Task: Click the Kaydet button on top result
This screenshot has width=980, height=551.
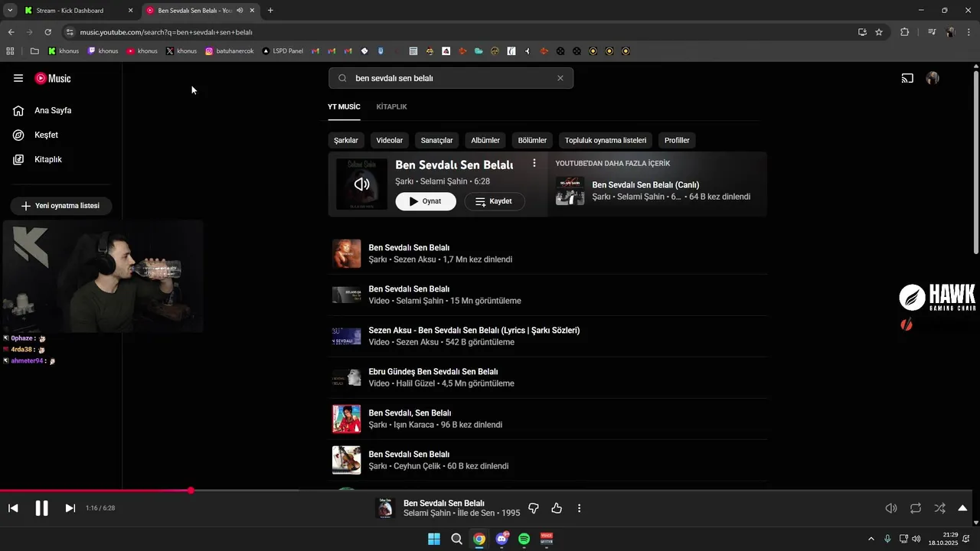Action: coord(495,201)
